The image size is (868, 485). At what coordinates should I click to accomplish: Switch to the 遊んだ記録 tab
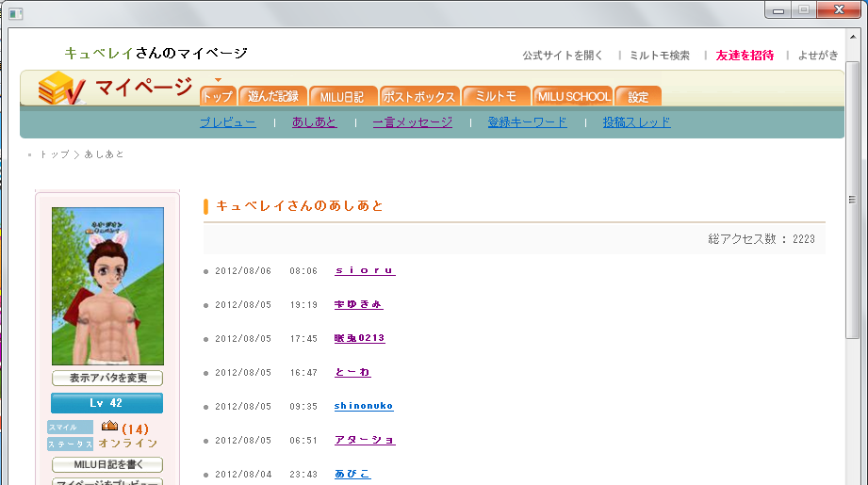pyautogui.click(x=273, y=96)
